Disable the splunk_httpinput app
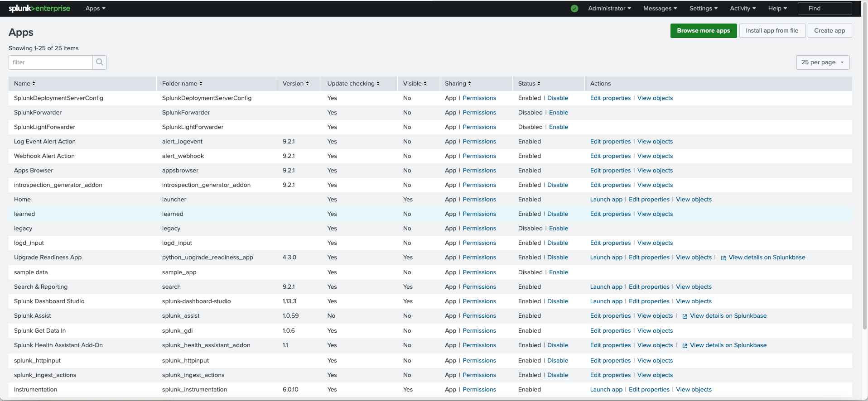Screen dimensions: 868x401 point(558,361)
